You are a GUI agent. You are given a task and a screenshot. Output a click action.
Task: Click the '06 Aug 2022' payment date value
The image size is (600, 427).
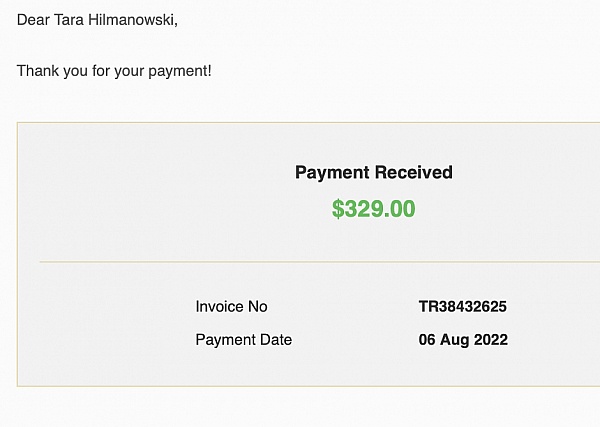tap(463, 340)
